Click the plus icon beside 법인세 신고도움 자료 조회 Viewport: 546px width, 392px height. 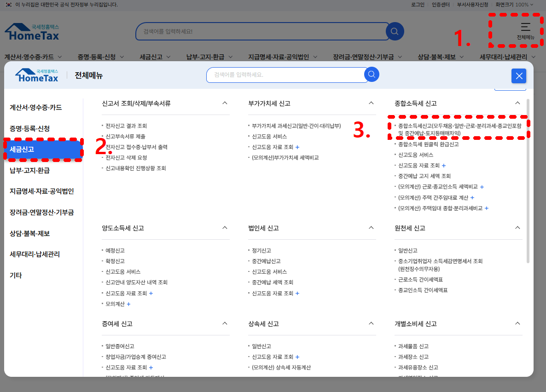pos(297,294)
